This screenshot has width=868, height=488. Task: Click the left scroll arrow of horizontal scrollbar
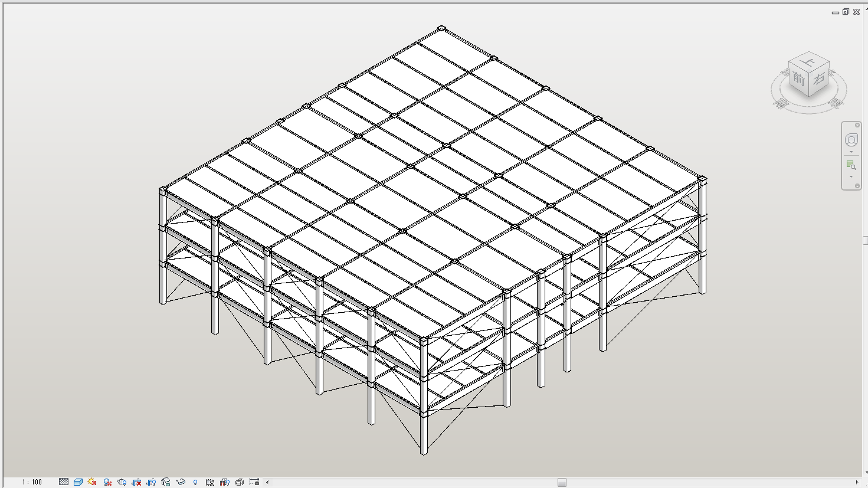pos(267,482)
